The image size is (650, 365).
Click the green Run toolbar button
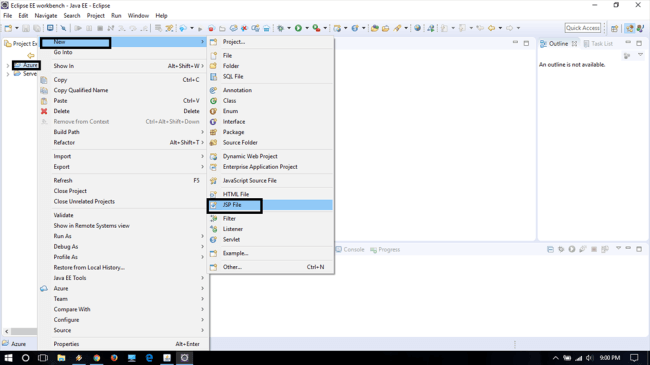(298, 28)
